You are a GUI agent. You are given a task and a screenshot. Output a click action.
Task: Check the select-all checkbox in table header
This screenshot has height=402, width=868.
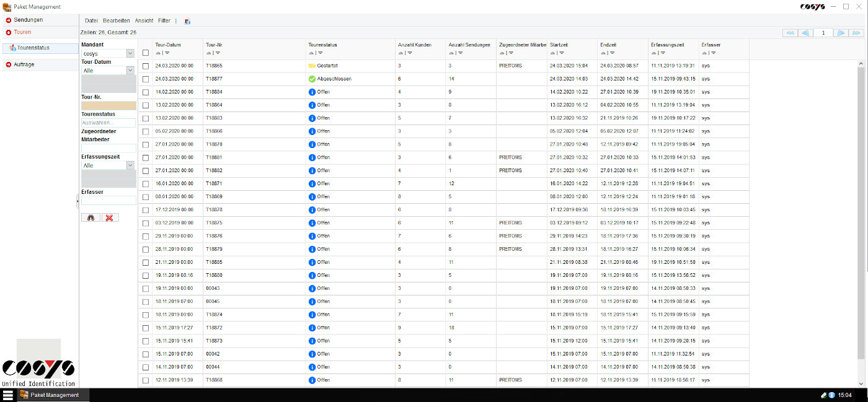[146, 53]
